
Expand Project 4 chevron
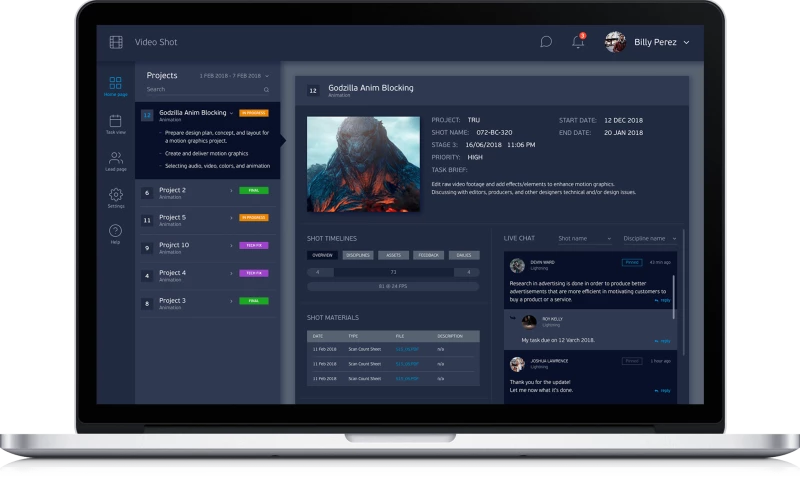231,273
